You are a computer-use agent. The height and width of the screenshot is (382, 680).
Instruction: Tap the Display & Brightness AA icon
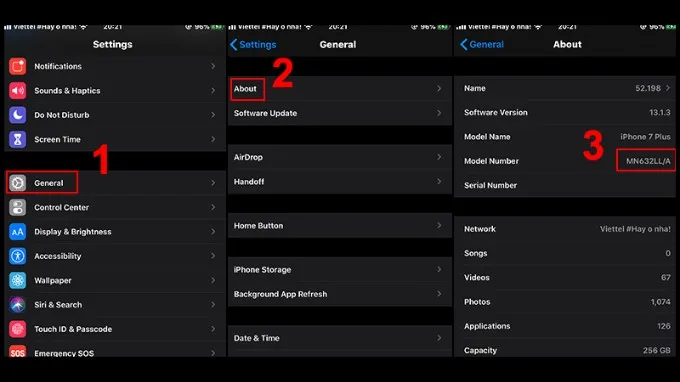point(17,232)
